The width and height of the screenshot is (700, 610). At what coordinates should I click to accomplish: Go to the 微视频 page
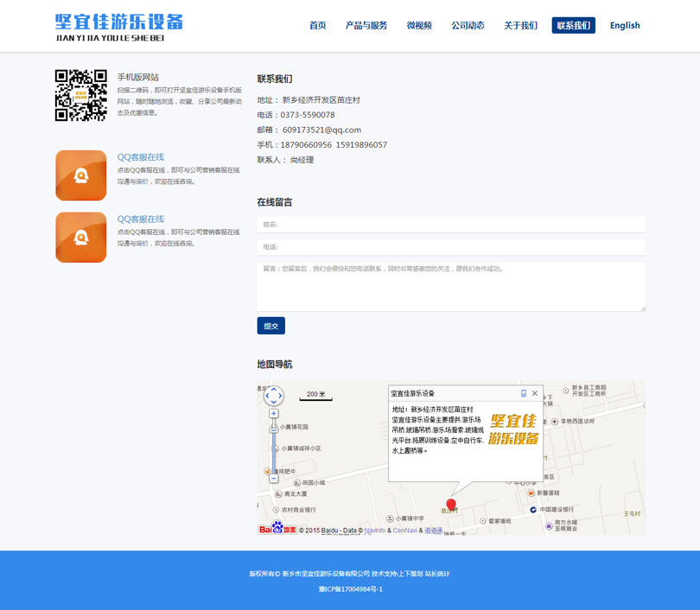click(419, 26)
